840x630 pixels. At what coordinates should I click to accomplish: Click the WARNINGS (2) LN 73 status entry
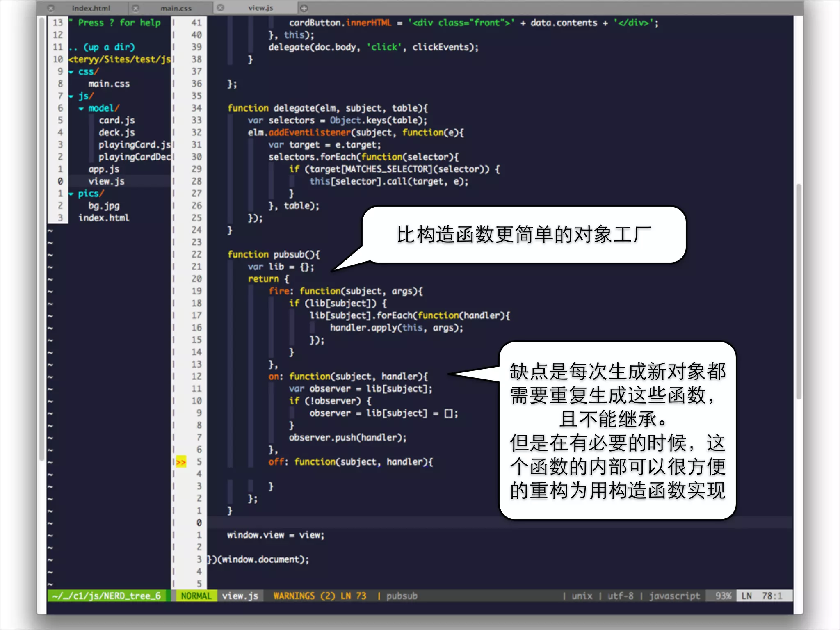click(x=320, y=596)
